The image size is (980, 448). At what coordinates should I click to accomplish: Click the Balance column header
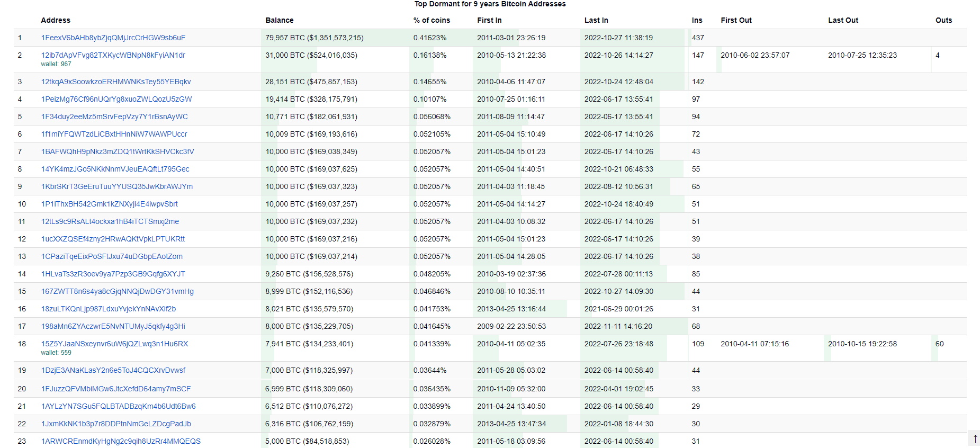click(x=280, y=20)
